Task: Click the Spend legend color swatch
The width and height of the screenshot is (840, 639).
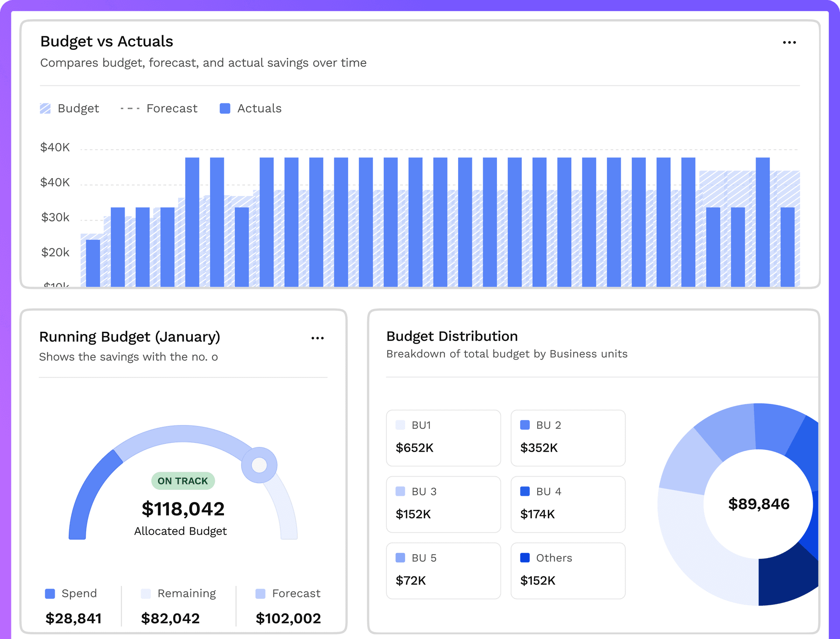Action: (50, 593)
